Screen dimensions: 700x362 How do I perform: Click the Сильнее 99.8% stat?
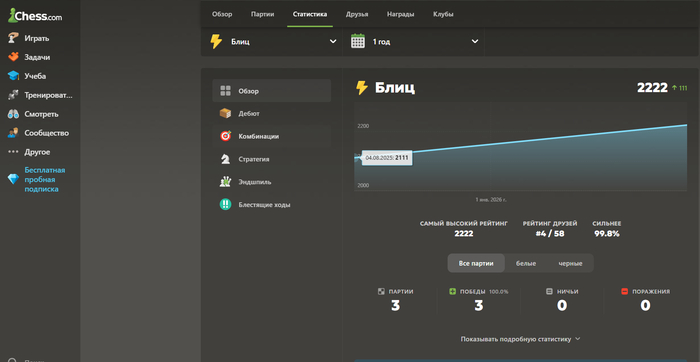(x=607, y=228)
